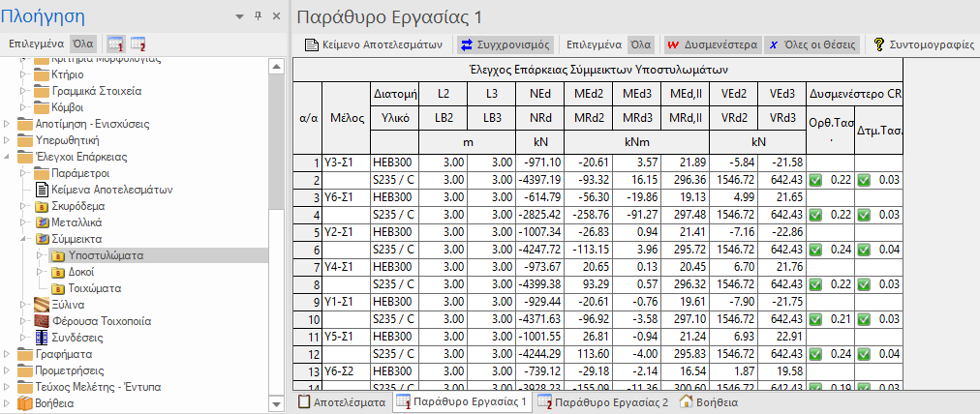Select Επιλεγμένα in Navigation panel toolbar
The image size is (980, 414).
37,44
